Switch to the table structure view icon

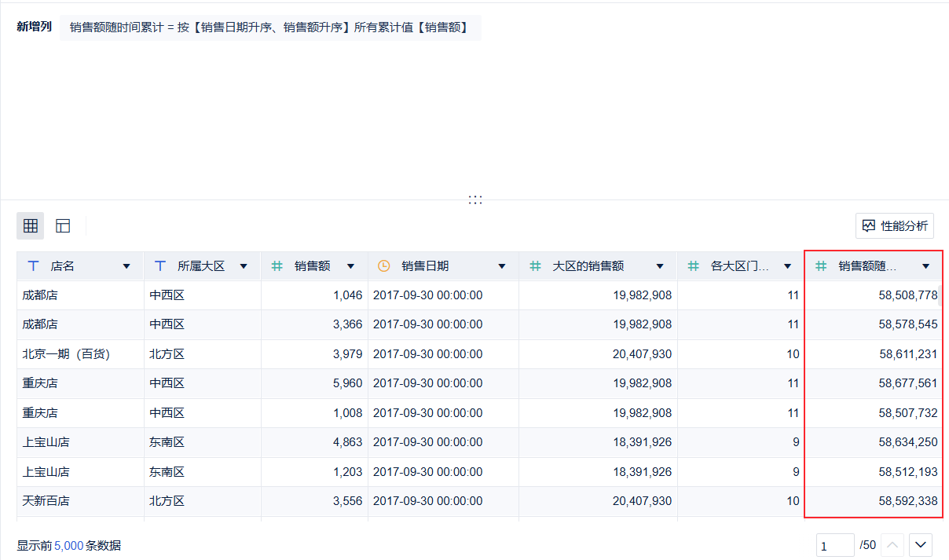click(x=63, y=226)
